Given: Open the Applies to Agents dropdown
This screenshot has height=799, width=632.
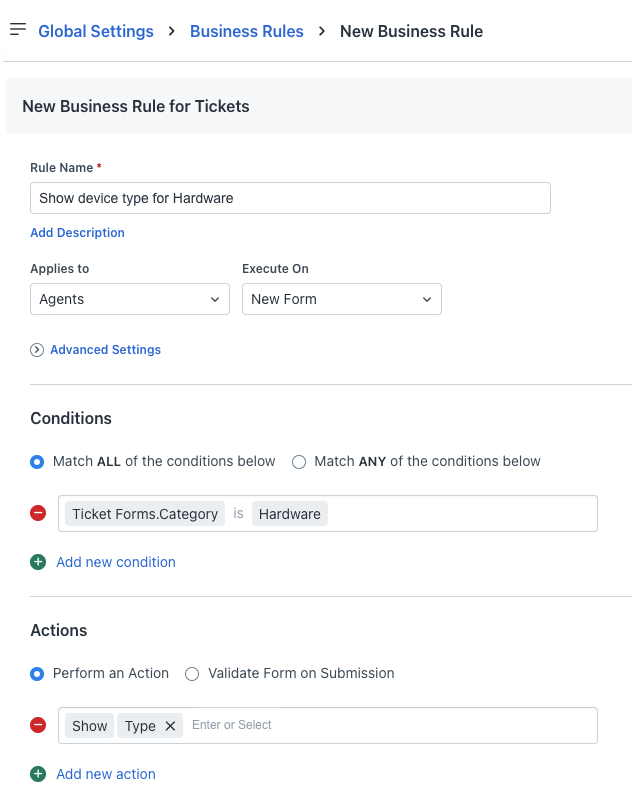Looking at the screenshot, I should [x=130, y=299].
